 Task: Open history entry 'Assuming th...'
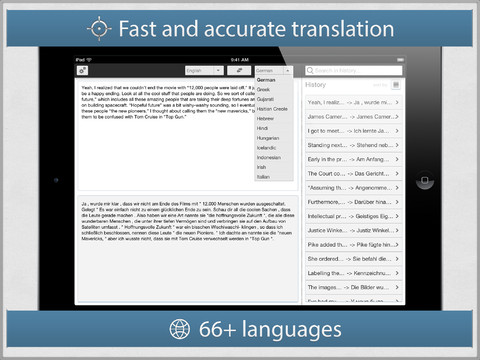[354, 188]
